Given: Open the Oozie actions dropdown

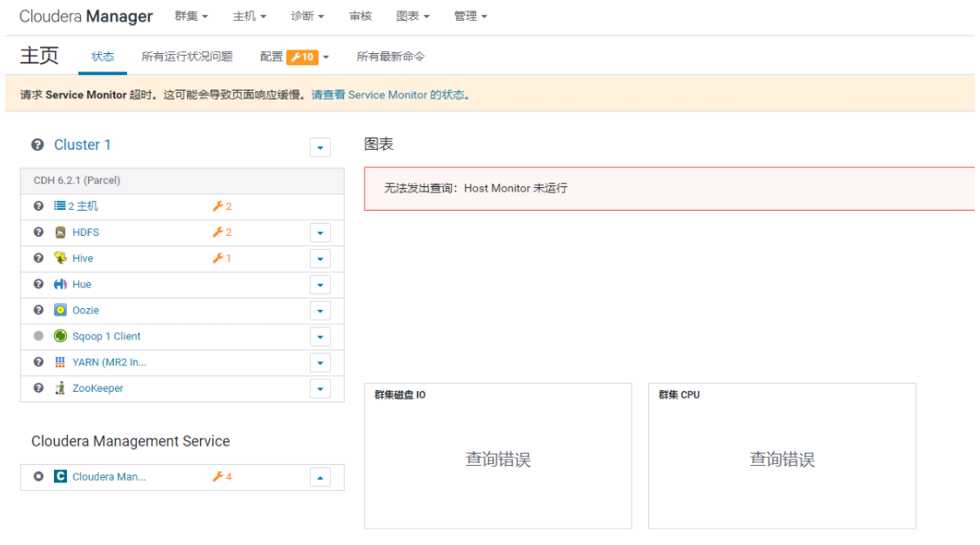Looking at the screenshot, I should (x=320, y=311).
